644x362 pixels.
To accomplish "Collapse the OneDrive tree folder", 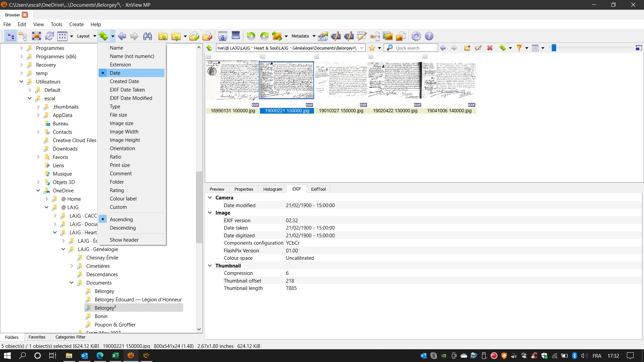I will pyautogui.click(x=38, y=190).
